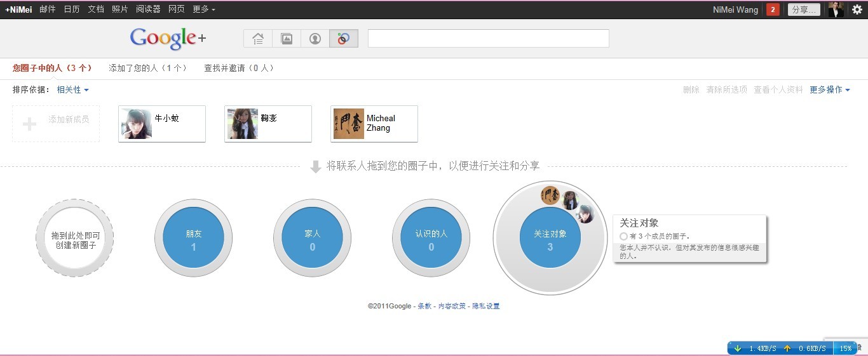
Task: Open the Profile icon in Google+ toolbar
Action: [315, 39]
